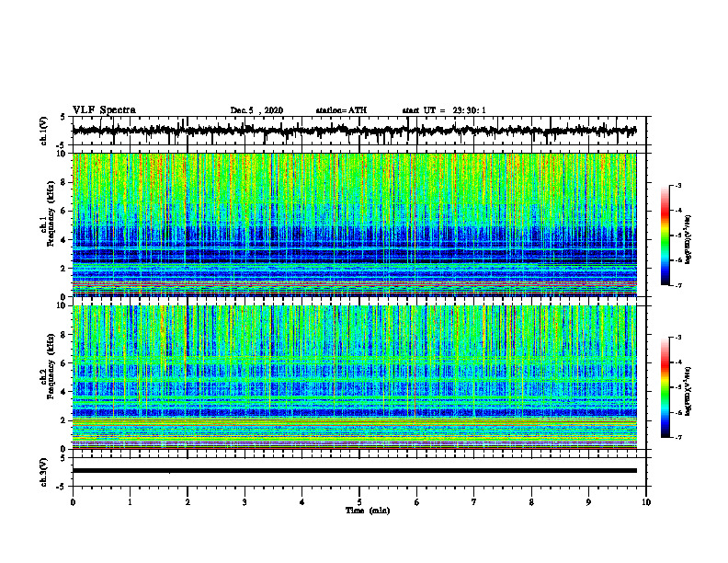Click the "-3" label on ch.1 color bar
The image size is (728, 563).
[x=678, y=185]
